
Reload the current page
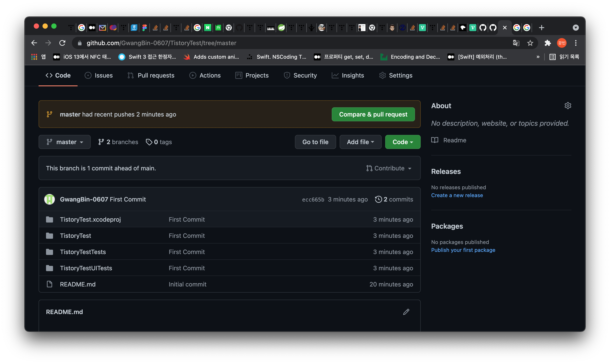click(62, 43)
